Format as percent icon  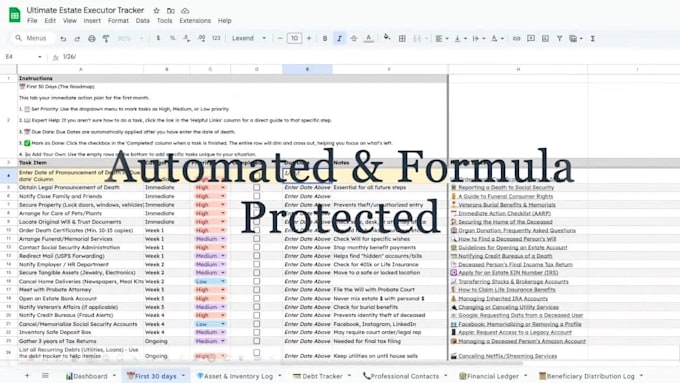pos(172,38)
